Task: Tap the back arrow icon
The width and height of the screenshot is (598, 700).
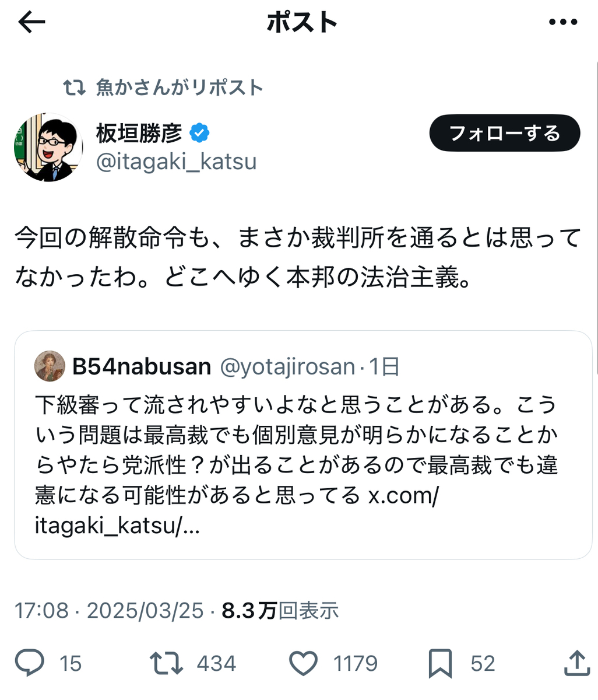Action: 31,23
